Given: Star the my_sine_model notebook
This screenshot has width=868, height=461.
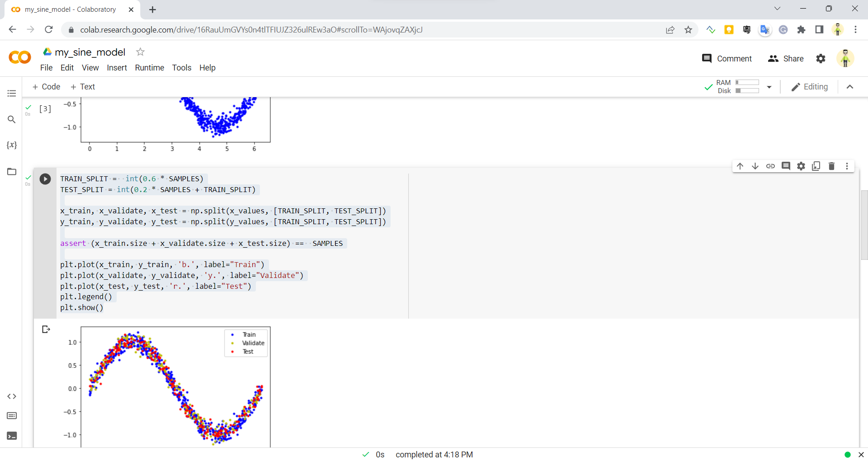Looking at the screenshot, I should click(x=140, y=52).
